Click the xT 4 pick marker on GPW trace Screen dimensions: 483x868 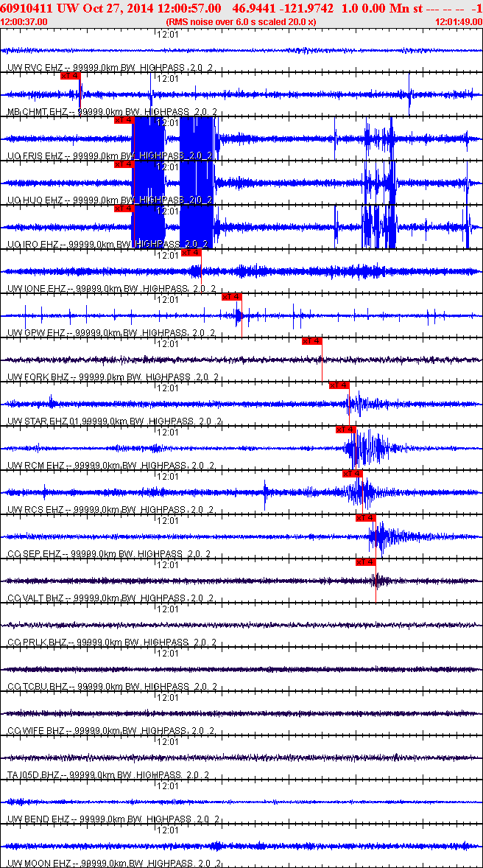point(232,297)
